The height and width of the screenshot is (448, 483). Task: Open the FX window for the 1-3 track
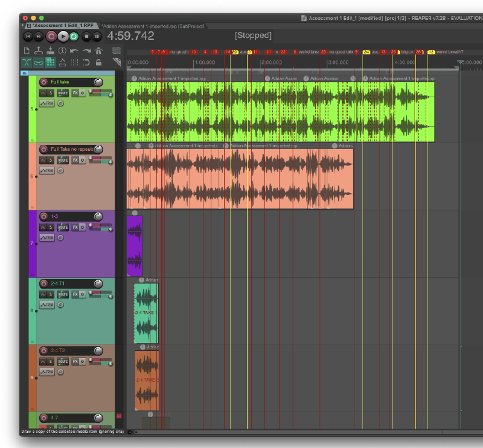tap(75, 227)
